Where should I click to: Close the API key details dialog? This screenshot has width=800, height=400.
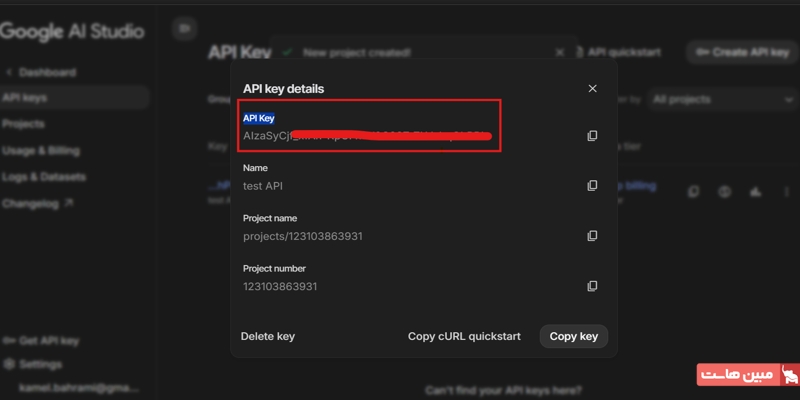click(x=592, y=89)
